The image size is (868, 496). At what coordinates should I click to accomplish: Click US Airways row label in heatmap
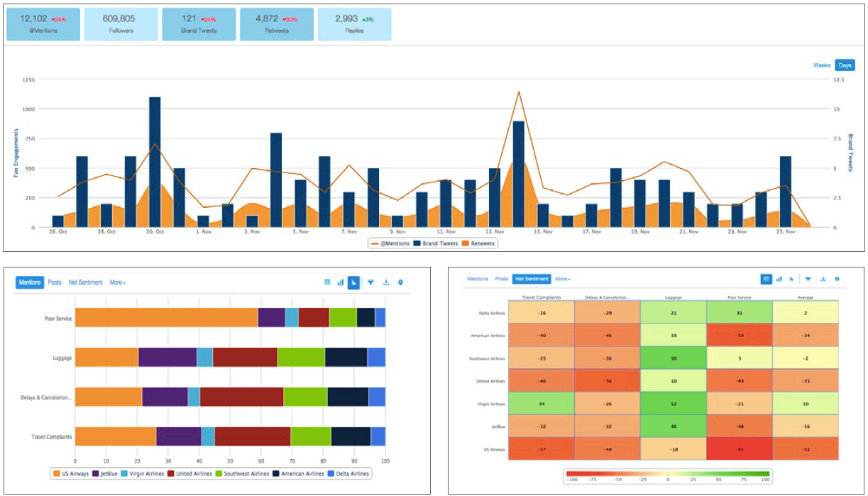[x=494, y=448]
